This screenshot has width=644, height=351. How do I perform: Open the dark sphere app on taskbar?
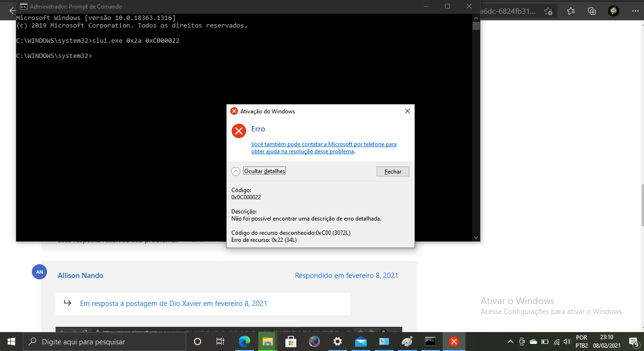[x=314, y=342]
